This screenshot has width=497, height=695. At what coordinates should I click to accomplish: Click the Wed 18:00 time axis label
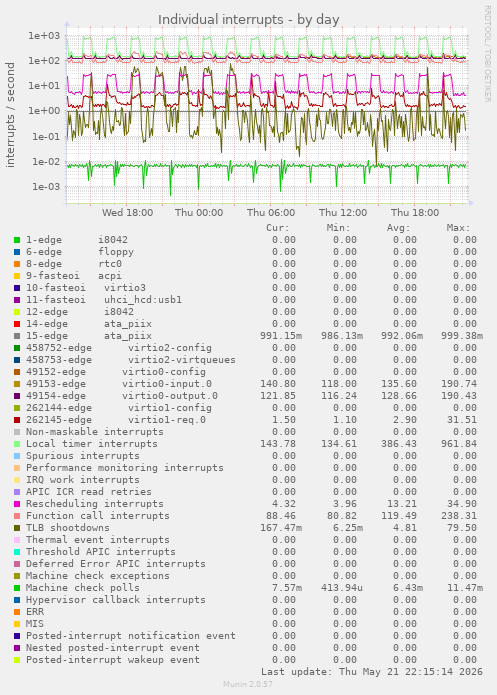127,213
